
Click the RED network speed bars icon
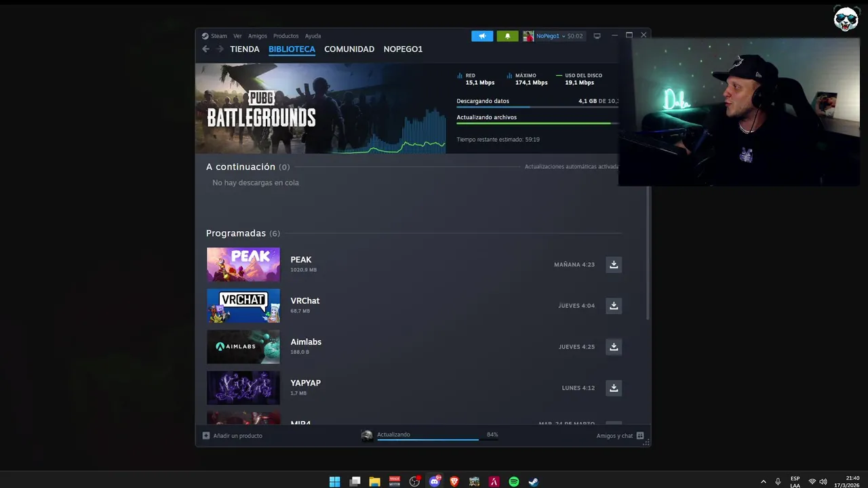[x=460, y=76]
